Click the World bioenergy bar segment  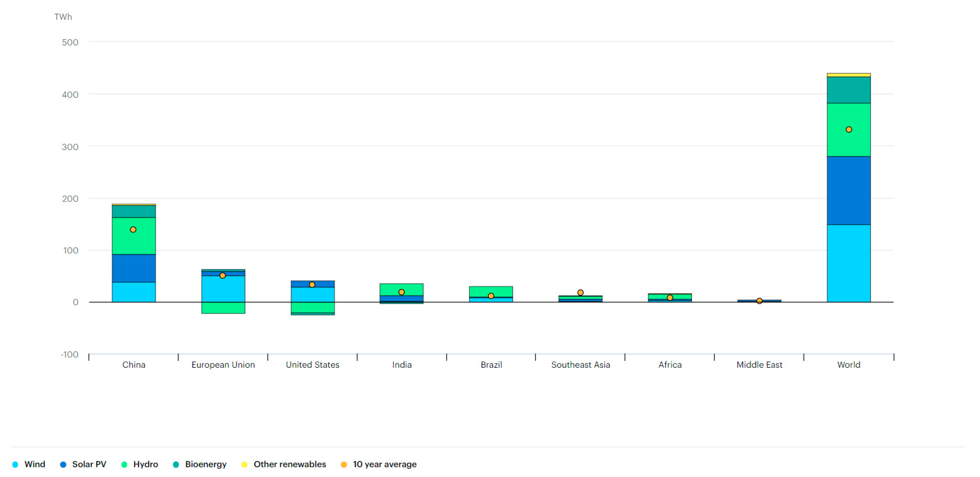pyautogui.click(x=848, y=90)
